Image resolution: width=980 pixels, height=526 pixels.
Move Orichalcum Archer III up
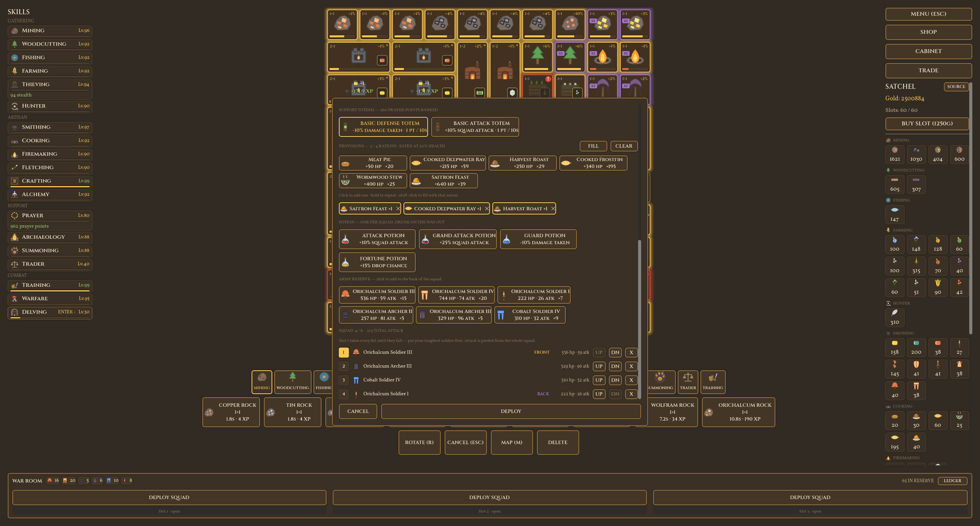point(599,366)
